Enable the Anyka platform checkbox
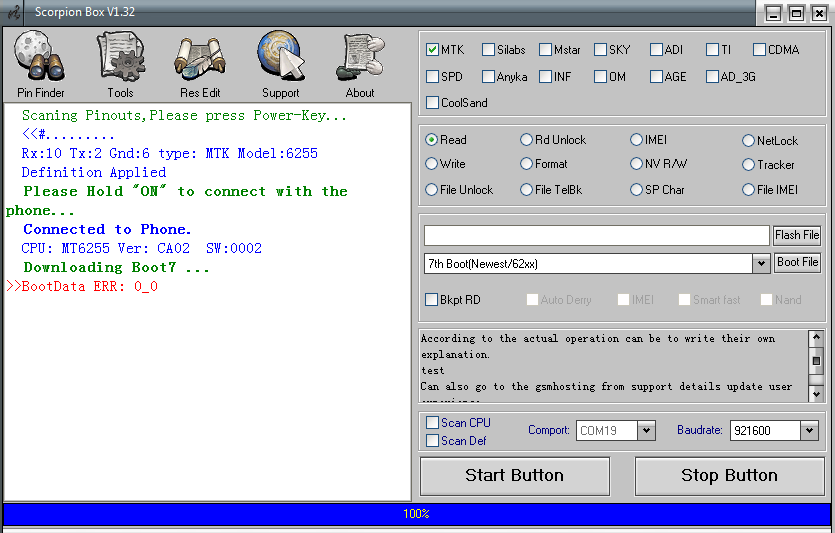 coord(488,77)
